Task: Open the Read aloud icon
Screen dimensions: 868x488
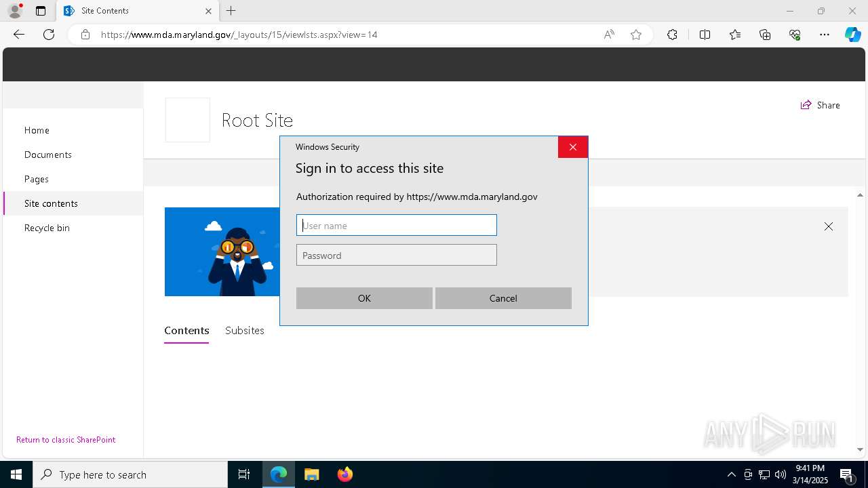Action: (x=609, y=35)
